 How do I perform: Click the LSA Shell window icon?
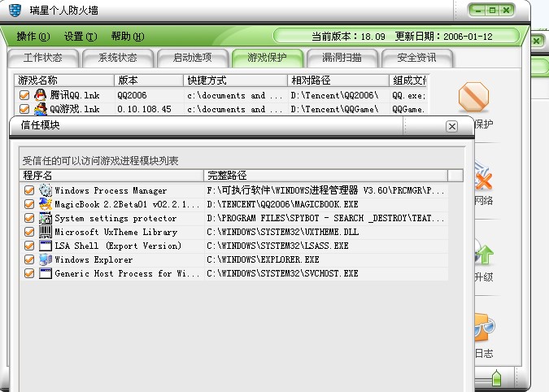(46, 246)
